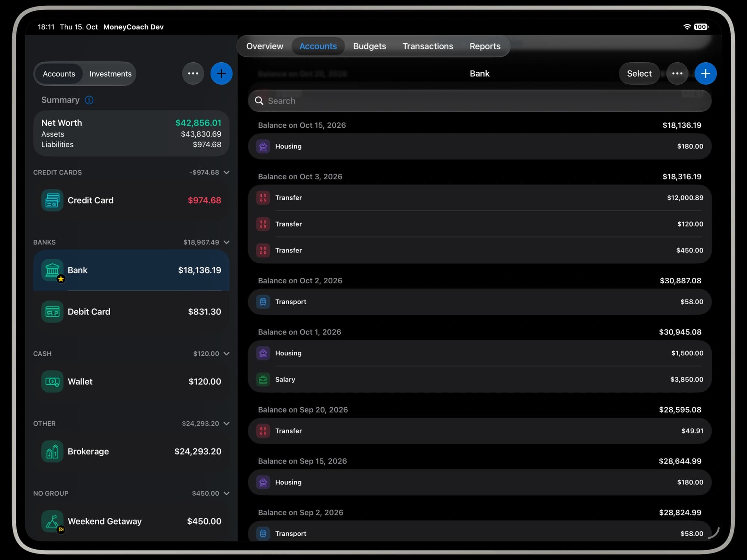Collapse the Credit Cards group chevron
The height and width of the screenshot is (560, 747).
[226, 172]
